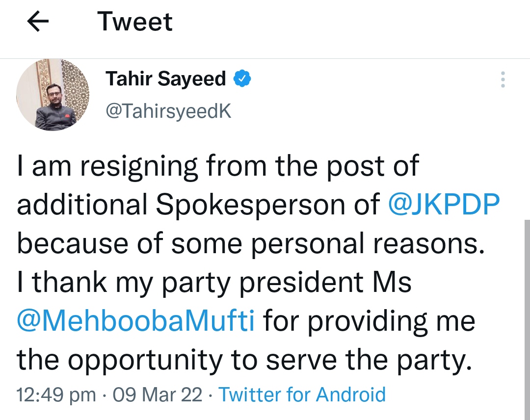Tap the back arrow icon

click(38, 22)
